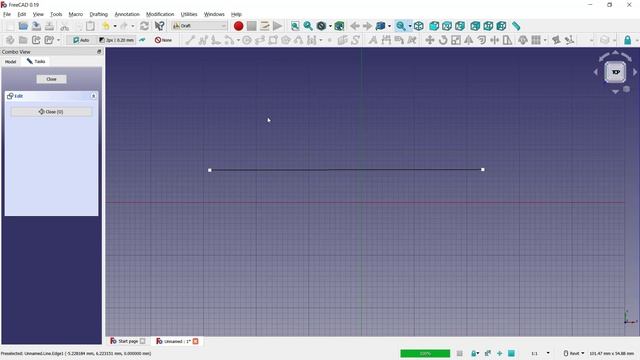
Task: Switch to the Model tab
Action: (11, 62)
